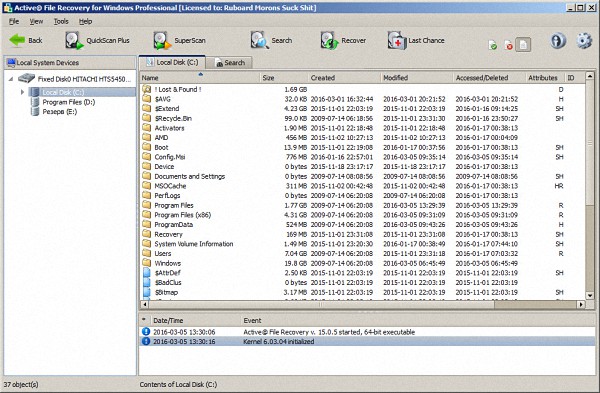
Task: Start QuickScan Plus from the toolbar
Action: pyautogui.click(x=97, y=40)
